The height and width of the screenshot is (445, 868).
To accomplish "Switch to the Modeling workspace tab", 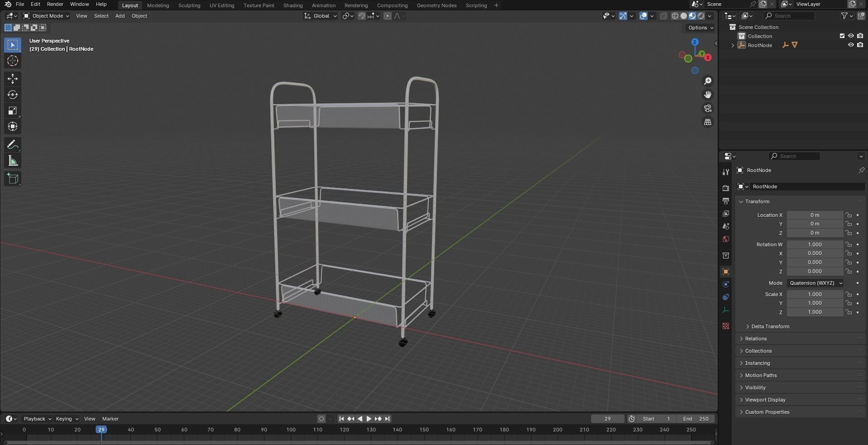I will (158, 5).
